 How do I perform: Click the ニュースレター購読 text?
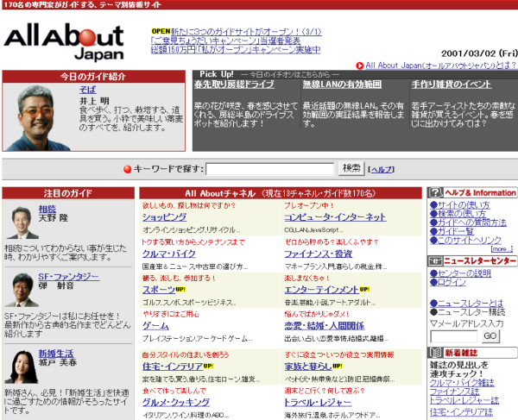(467, 312)
